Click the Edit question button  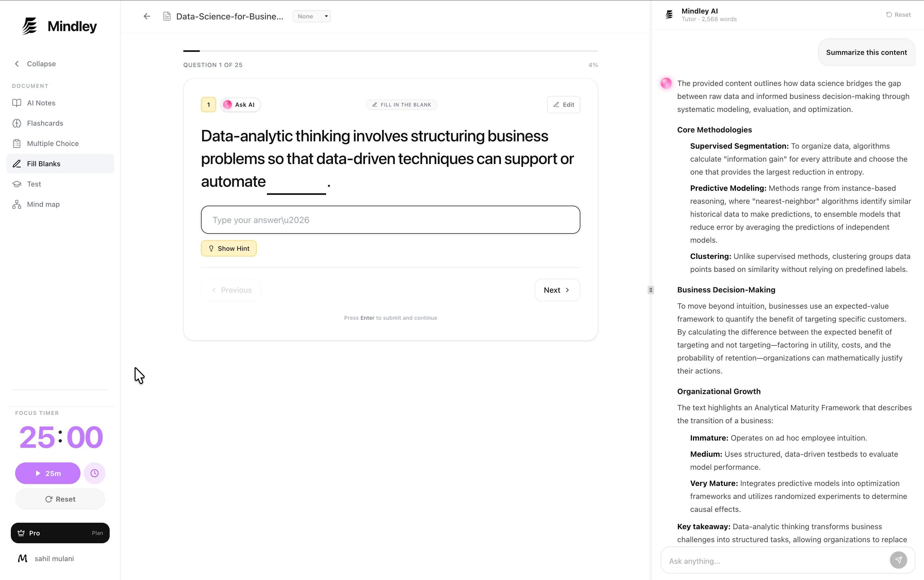[564, 105]
